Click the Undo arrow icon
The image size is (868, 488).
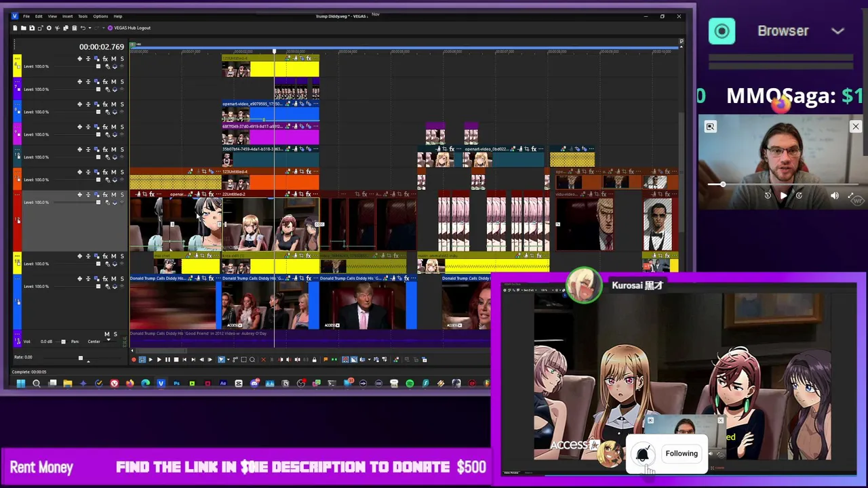(83, 28)
